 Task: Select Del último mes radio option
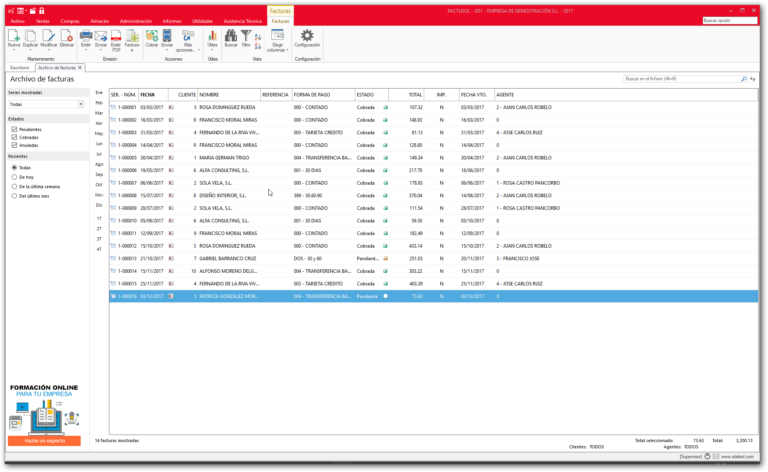(14, 196)
